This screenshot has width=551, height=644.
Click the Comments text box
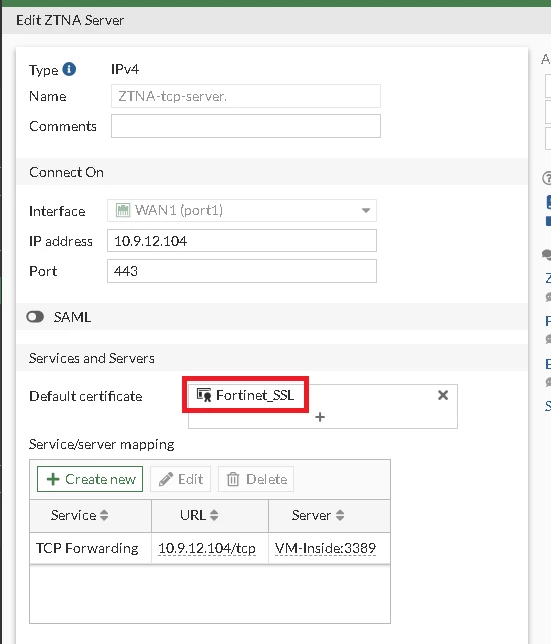pos(246,126)
